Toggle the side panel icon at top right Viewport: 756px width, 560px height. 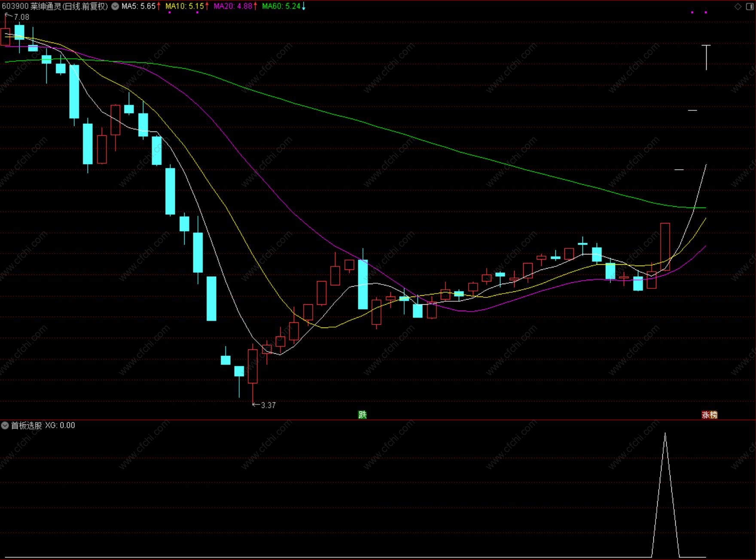(750, 6)
